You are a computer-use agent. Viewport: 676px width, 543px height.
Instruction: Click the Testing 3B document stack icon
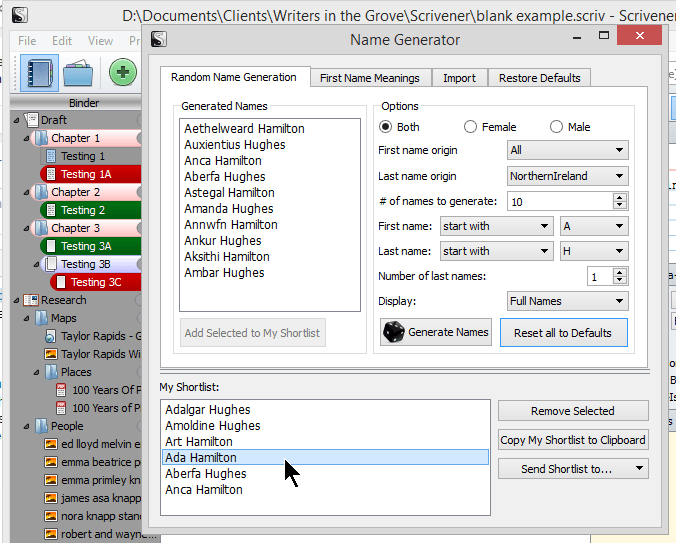[x=51, y=264]
